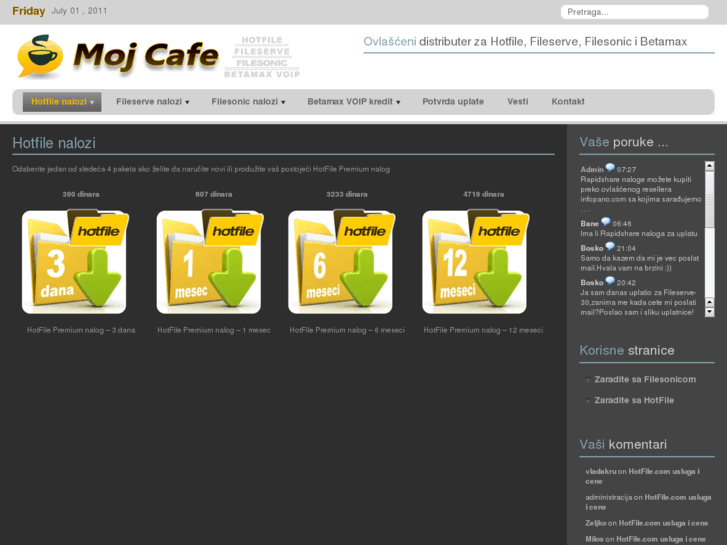
Task: Open HotFile Premium nalog – 1 mesec link
Action: point(214,330)
